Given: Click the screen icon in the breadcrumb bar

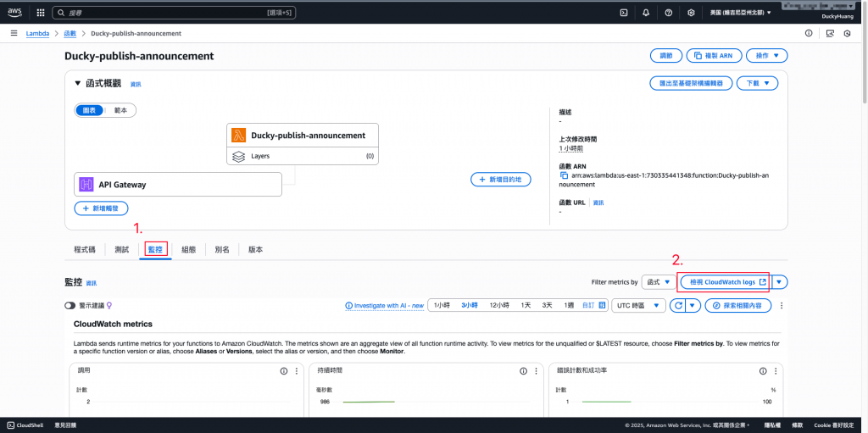Looking at the screenshot, I should click(x=829, y=33).
